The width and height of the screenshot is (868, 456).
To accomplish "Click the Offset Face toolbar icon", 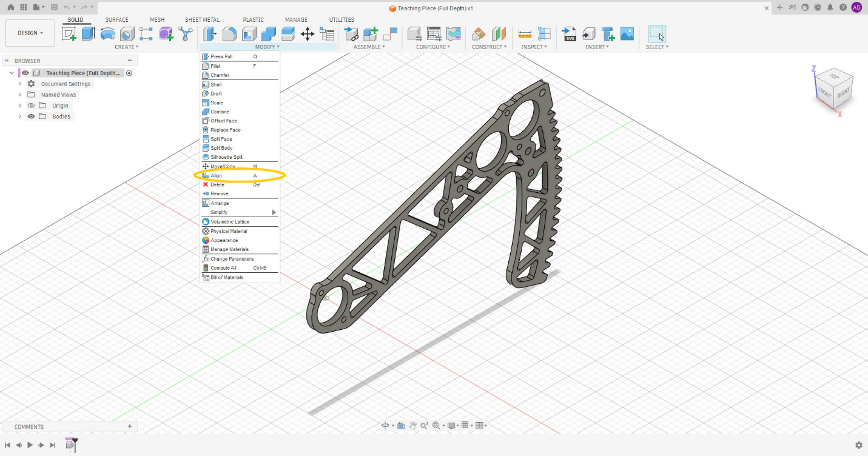I will tap(288, 33).
